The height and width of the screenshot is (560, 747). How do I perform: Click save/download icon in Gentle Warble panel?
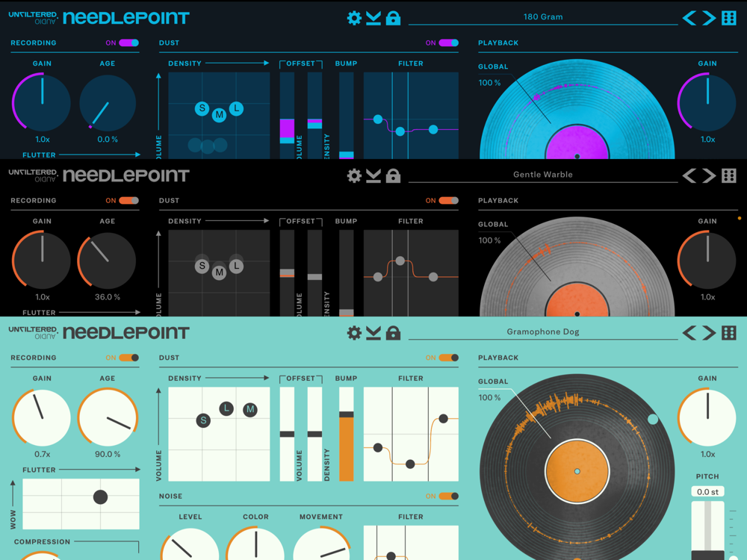click(x=373, y=175)
